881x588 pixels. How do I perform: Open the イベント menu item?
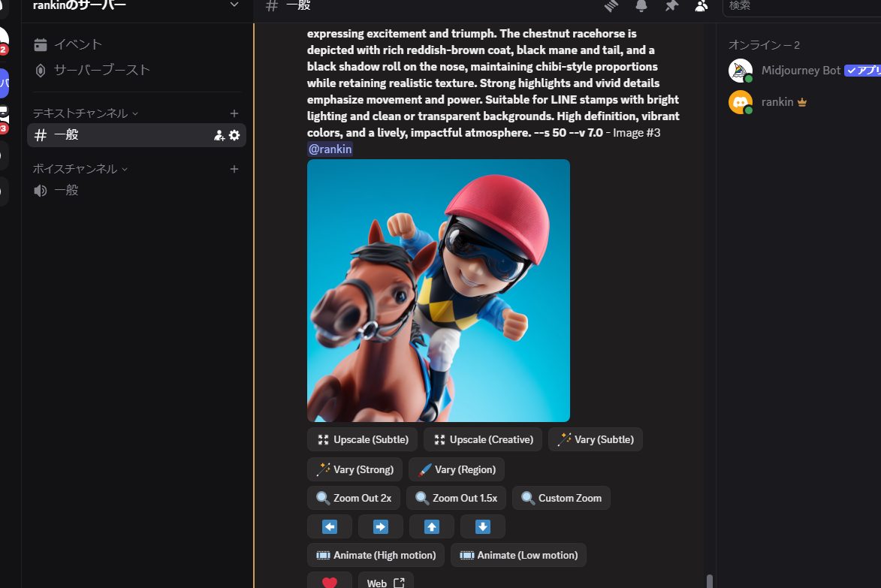77,44
